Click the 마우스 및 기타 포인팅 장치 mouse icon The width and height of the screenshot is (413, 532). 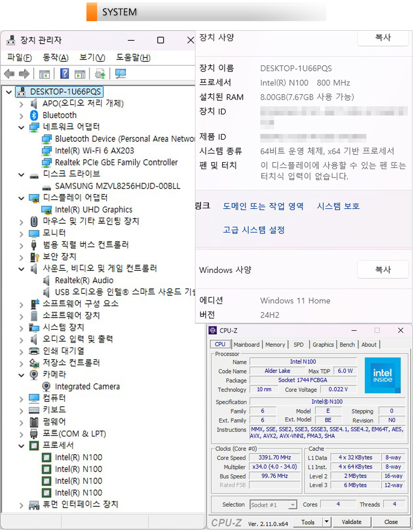point(34,221)
